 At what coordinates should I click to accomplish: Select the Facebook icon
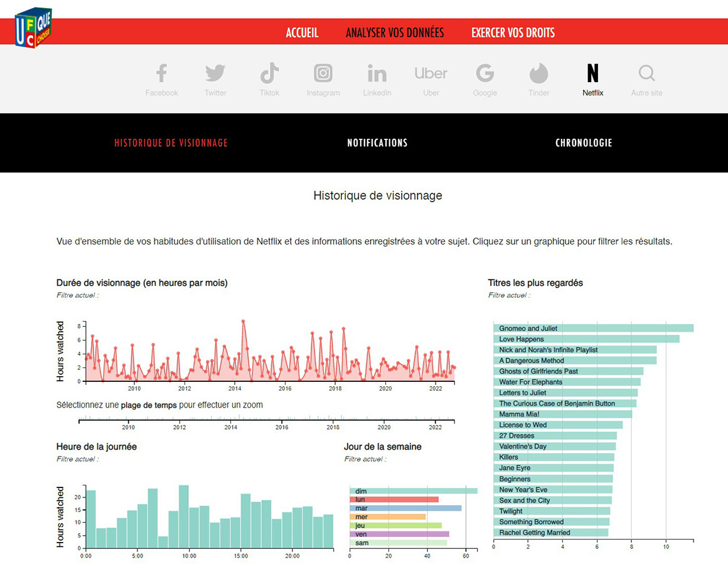click(x=161, y=73)
